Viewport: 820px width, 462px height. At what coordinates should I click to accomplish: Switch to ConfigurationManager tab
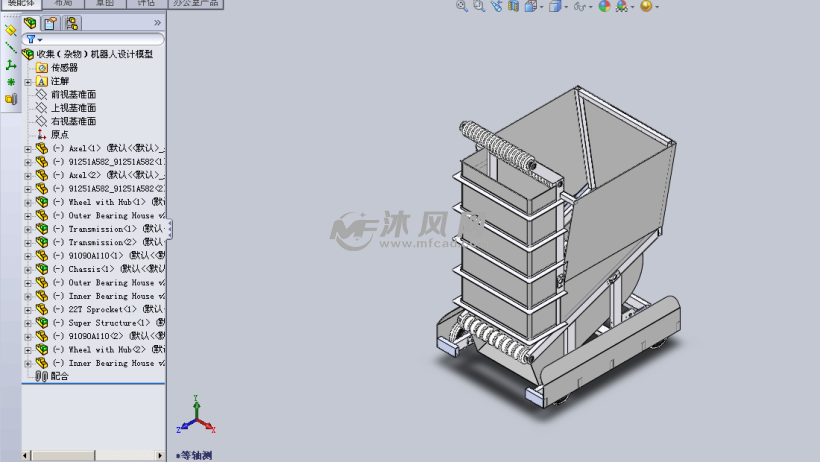pos(72,23)
